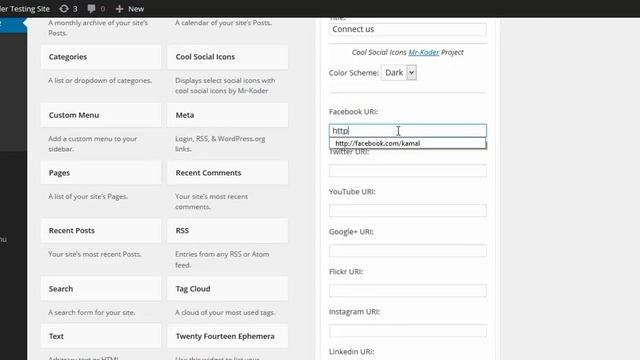640x360 pixels.
Task: Click the 'YouTube URI:' label
Action: (352, 191)
